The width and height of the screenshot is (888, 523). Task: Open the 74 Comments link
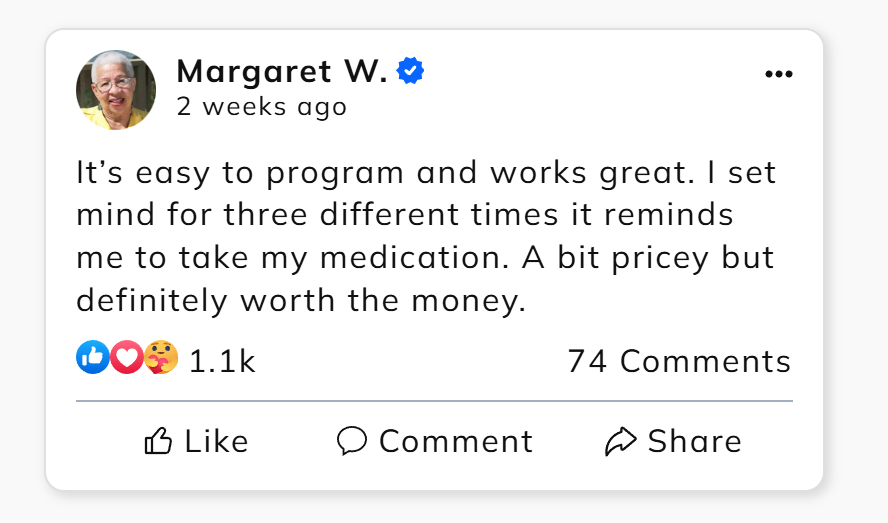[679, 361]
